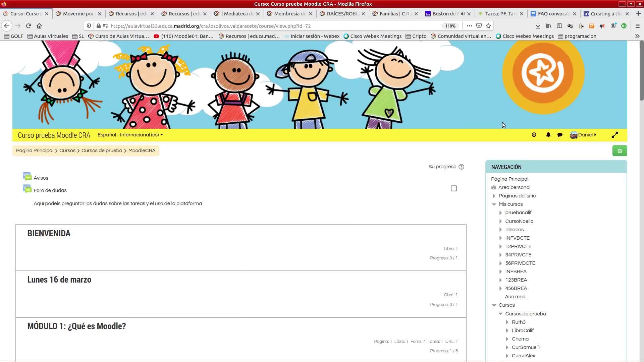Expand the Páginas del sitio node
The height and width of the screenshot is (362, 644).
coord(494,196)
